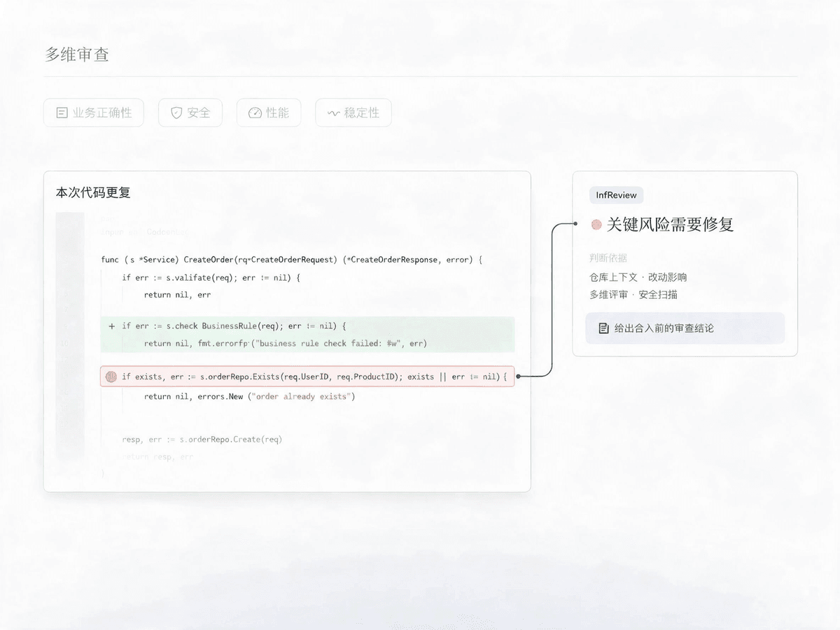This screenshot has width=840, height=630.
Task: Click the gauge icon in 性能 chip
Action: point(255,113)
